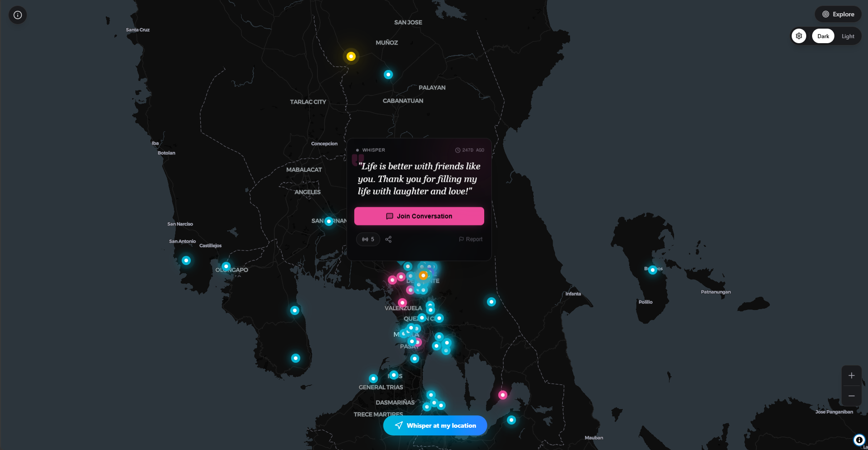
Task: Select the cyan marker below San Antonio label
Action: pos(186,260)
